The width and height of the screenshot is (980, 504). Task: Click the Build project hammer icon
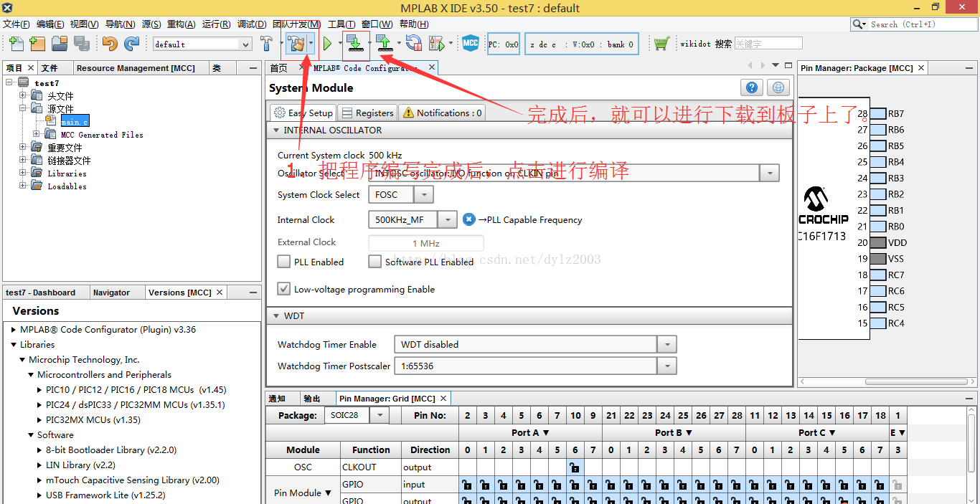(266, 44)
